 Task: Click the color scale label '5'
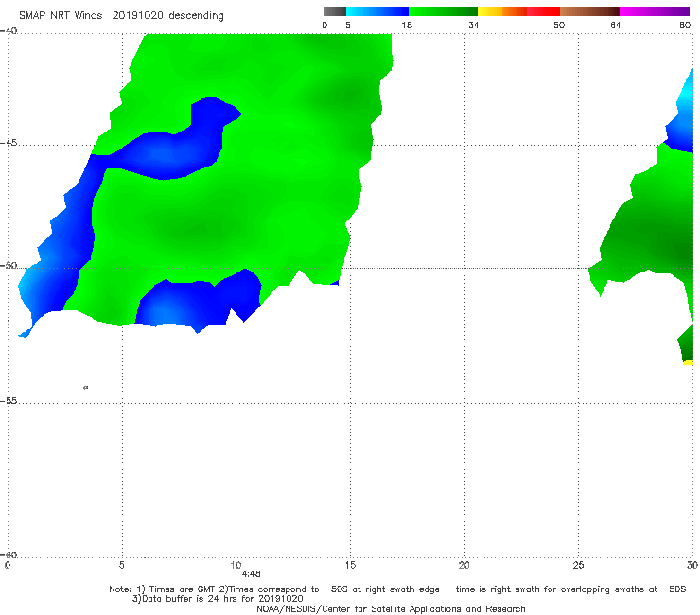tap(348, 26)
